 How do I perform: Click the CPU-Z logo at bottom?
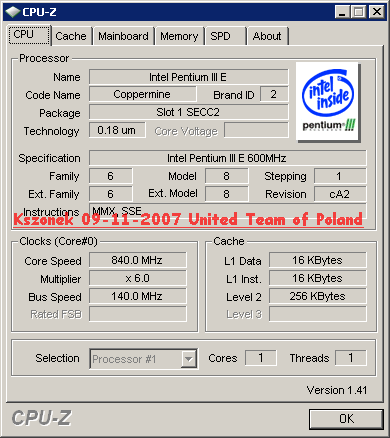(42, 418)
